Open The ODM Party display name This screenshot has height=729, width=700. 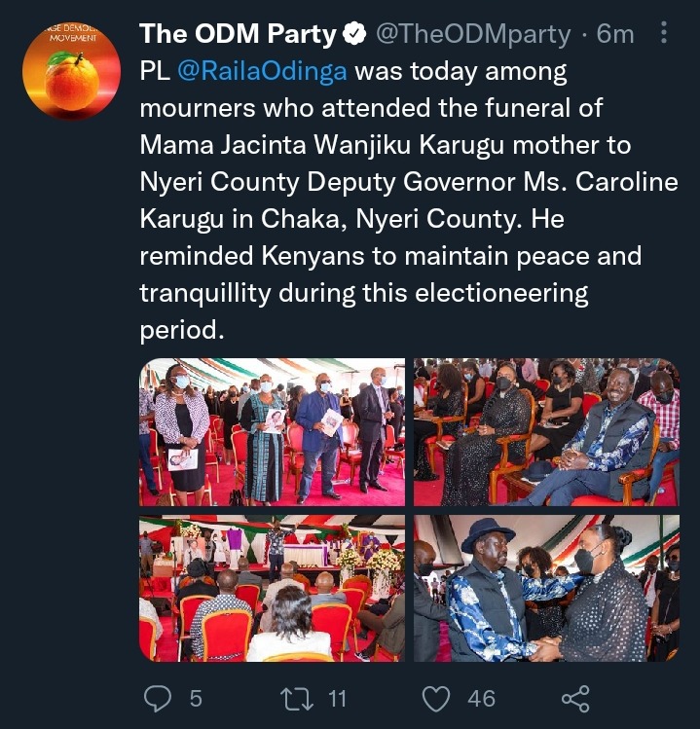coord(238,34)
